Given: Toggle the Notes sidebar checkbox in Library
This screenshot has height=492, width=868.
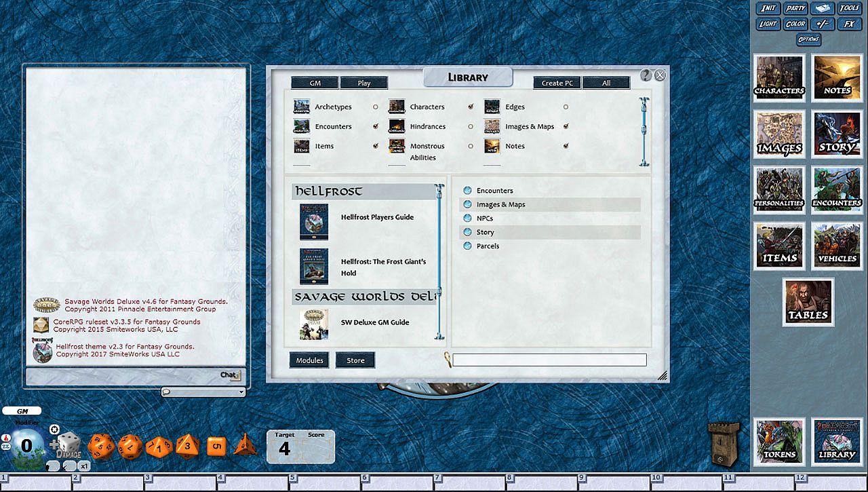Looking at the screenshot, I should [566, 147].
